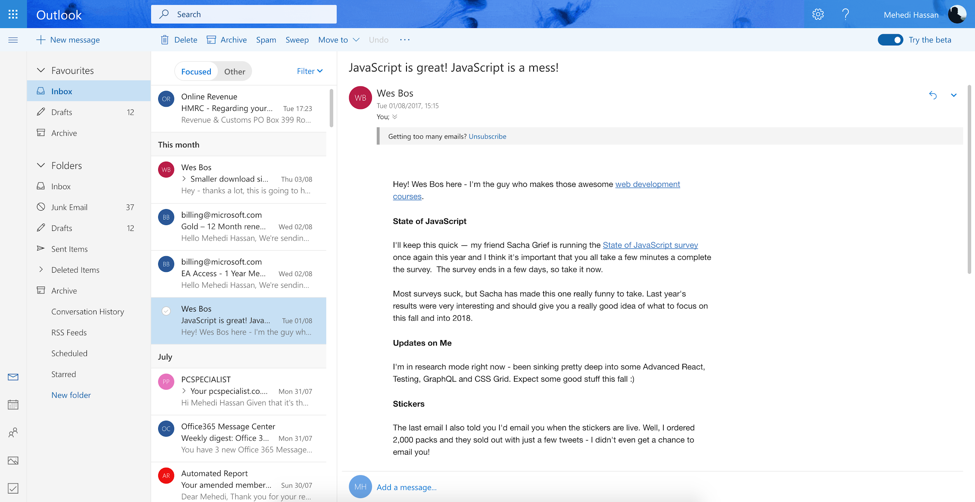Screen dimensions: 975x502
Task: Click the Unsubscribe link
Action: click(487, 136)
